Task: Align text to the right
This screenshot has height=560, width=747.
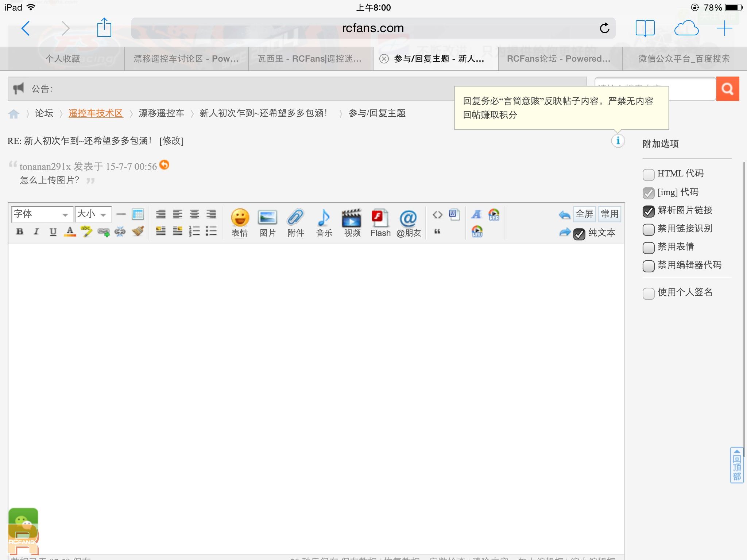Action: tap(211, 214)
